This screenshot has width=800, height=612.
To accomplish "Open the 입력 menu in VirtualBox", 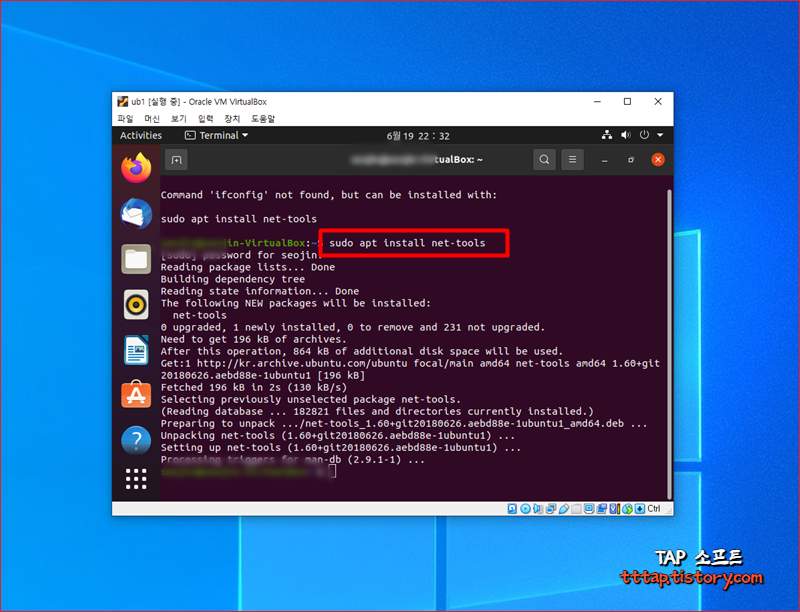I will pos(205,119).
